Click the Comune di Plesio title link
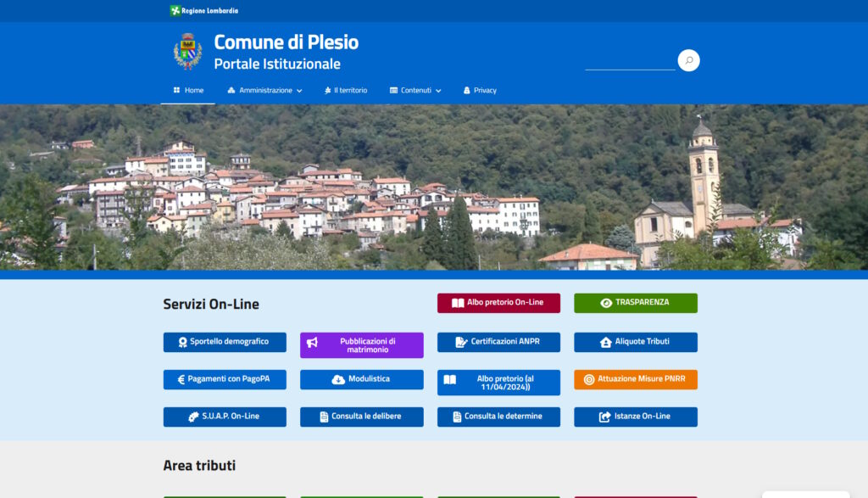Image resolution: width=868 pixels, height=498 pixels. [287, 42]
